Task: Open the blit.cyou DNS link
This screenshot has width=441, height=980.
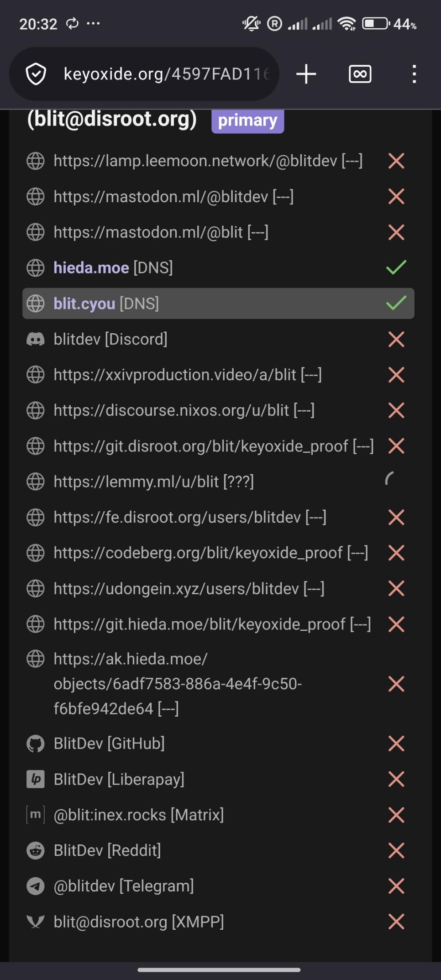Action: coord(84,304)
